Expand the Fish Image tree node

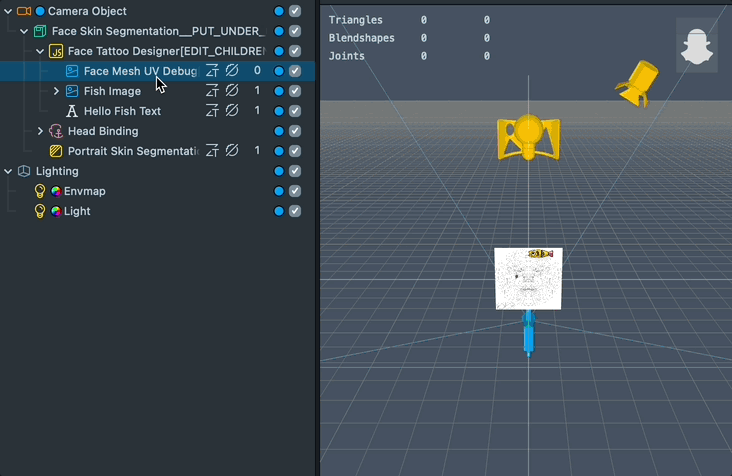click(56, 91)
